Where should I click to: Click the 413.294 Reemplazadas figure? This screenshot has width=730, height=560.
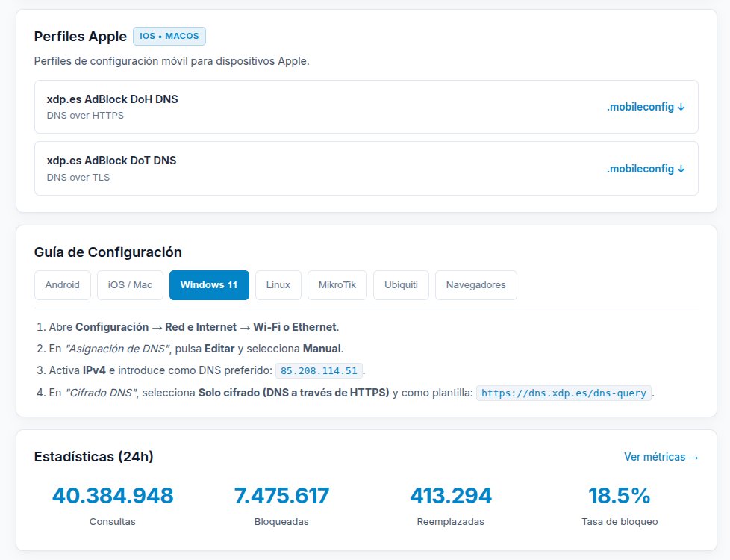tap(451, 495)
